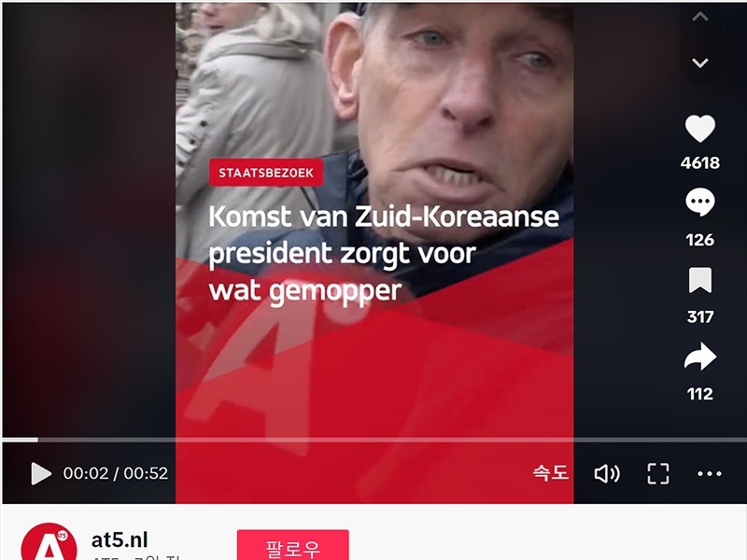Screen dimensions: 747x560
Task: Click the 4618 likes count
Action: click(699, 162)
